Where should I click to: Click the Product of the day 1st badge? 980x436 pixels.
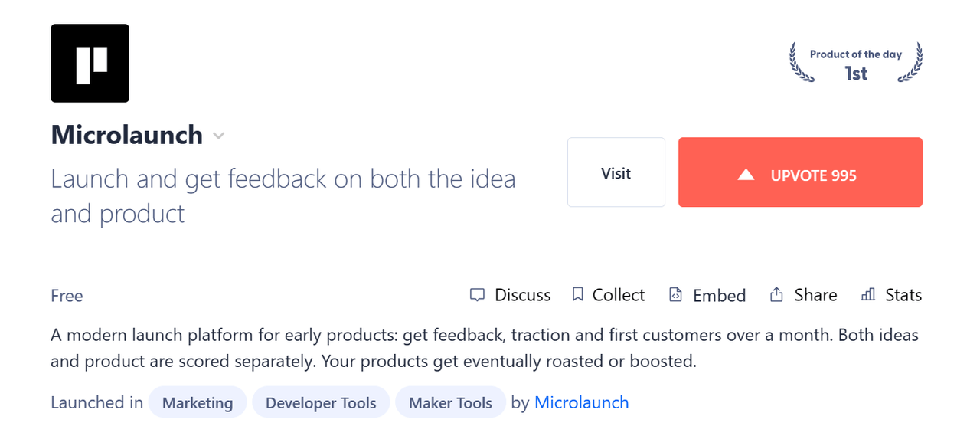coord(856,63)
